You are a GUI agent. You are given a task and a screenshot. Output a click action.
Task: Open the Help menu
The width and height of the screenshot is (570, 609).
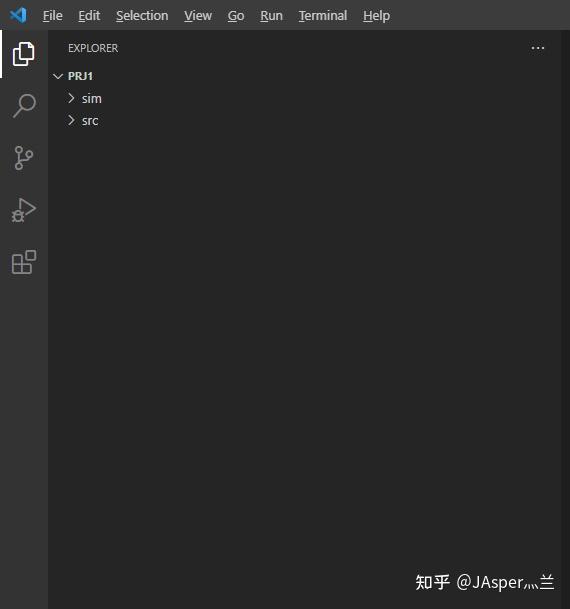[x=377, y=16]
